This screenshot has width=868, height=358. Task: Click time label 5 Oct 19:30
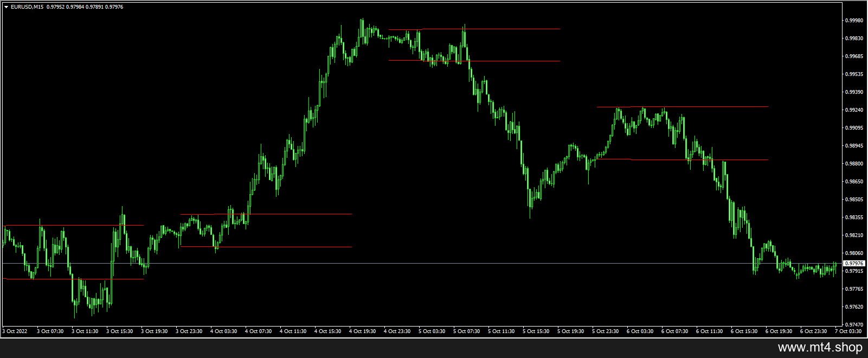click(x=571, y=331)
